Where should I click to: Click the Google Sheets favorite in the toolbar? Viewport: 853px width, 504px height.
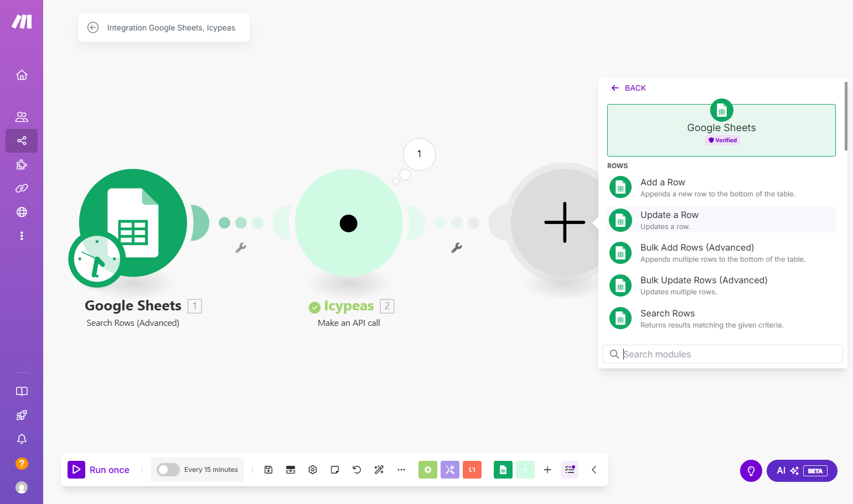(x=503, y=470)
